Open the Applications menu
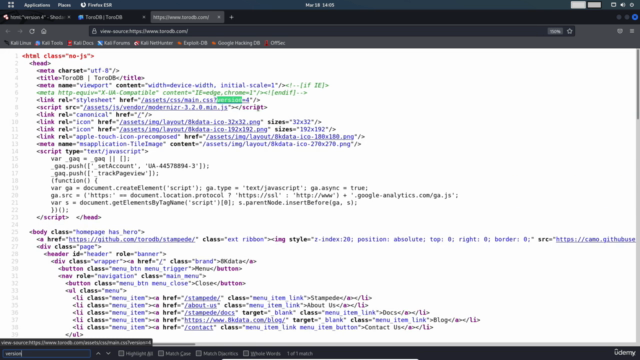 point(37,5)
